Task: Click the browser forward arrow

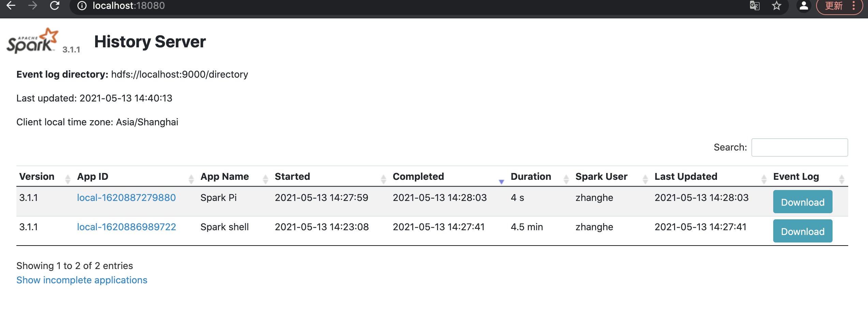Action: click(x=33, y=5)
